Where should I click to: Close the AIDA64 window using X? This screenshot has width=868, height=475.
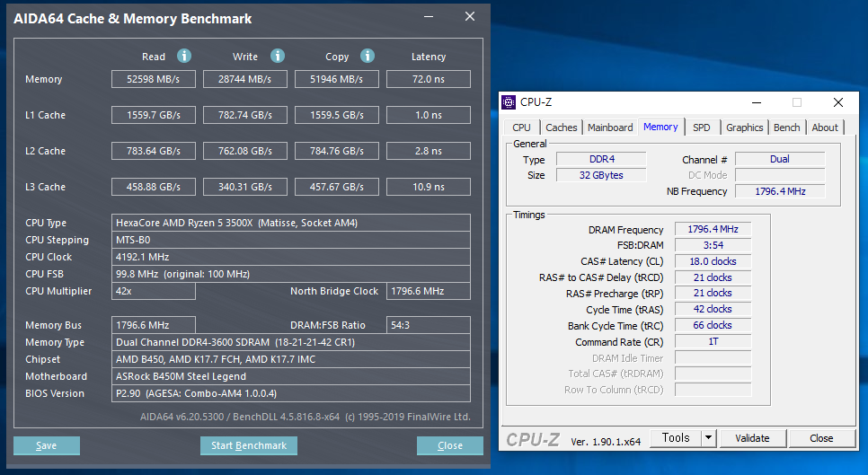[469, 17]
